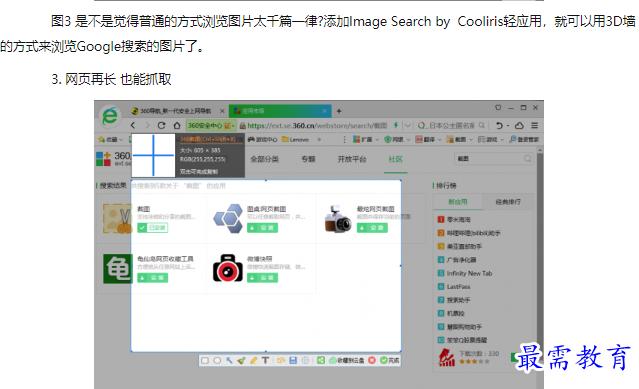The image size is (639, 389).
Task: Select the 专题 store menu item
Action: pyautogui.click(x=308, y=159)
